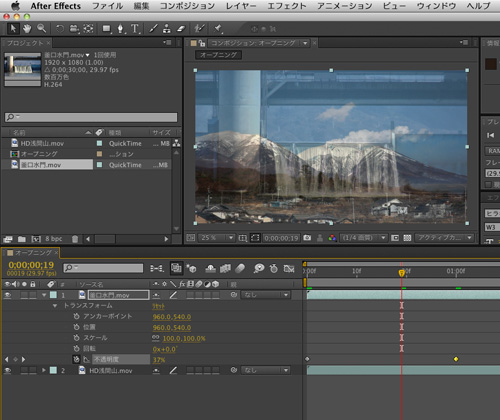The height and width of the screenshot is (420, 500).
Task: Toggle the opacity (不透明度) stopwatch
Action: pos(76,359)
